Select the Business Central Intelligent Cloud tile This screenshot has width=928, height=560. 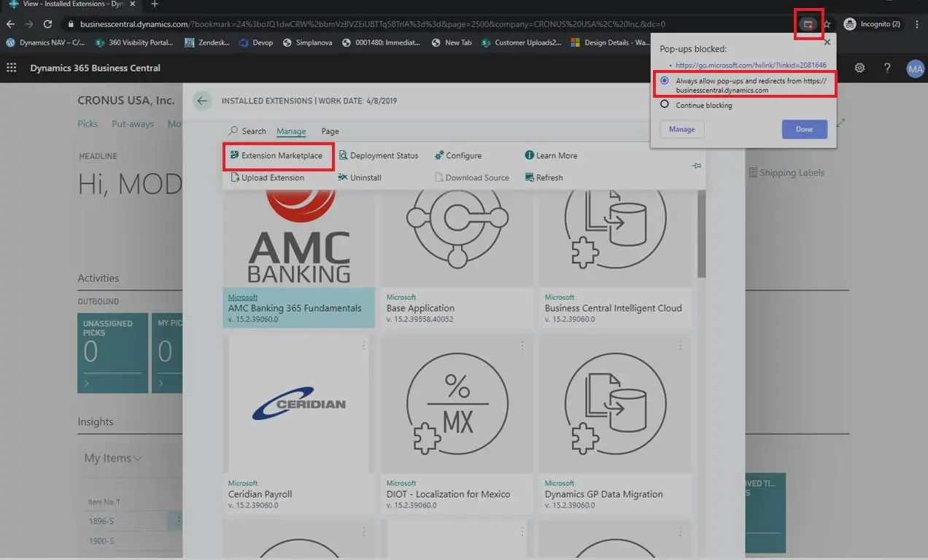point(615,259)
